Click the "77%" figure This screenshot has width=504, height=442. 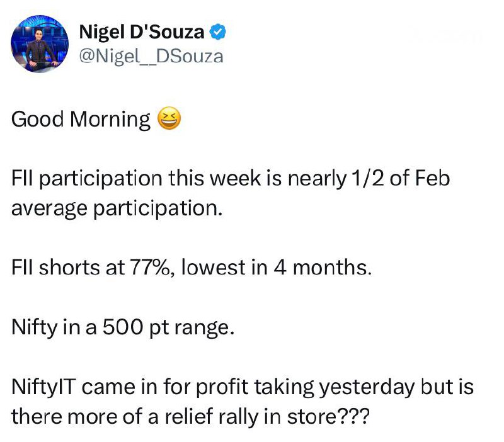click(x=152, y=268)
